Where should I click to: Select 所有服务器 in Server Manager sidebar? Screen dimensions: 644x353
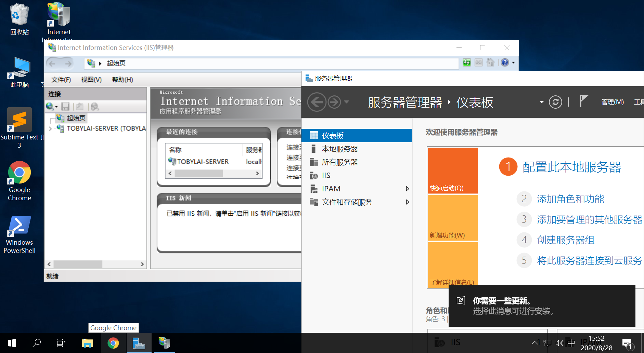[357, 162]
